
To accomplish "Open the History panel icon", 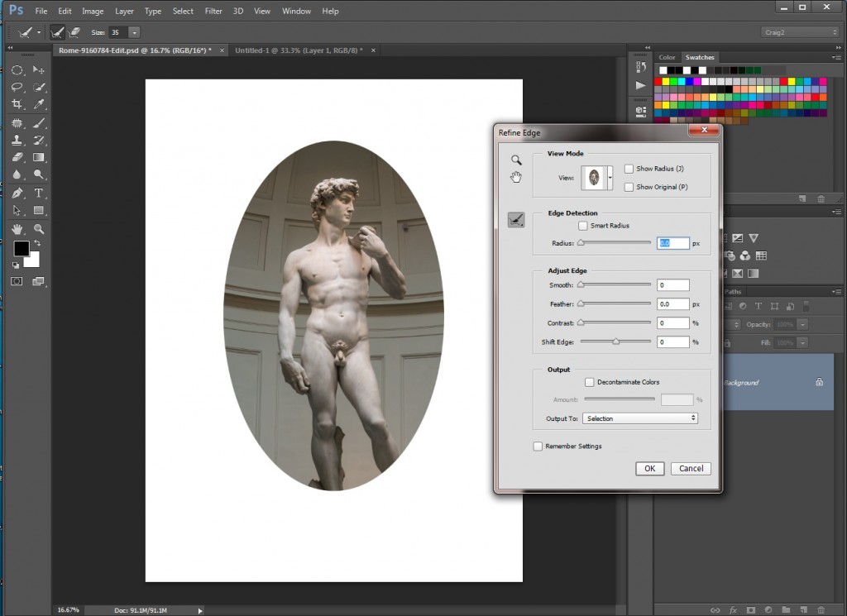I will click(x=641, y=67).
